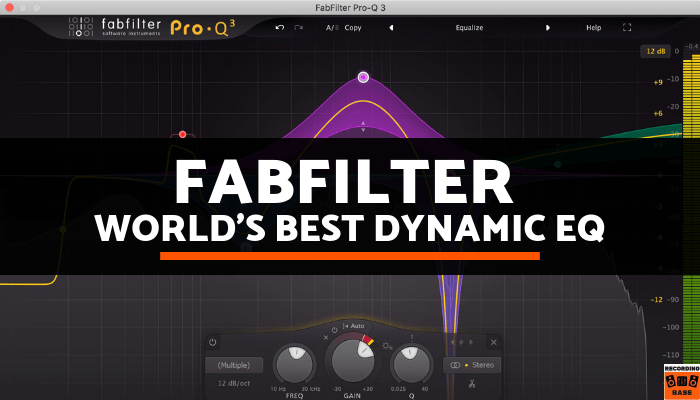Select the purple EQ band node at peak
Image resolution: width=700 pixels, height=400 pixels.
click(363, 77)
